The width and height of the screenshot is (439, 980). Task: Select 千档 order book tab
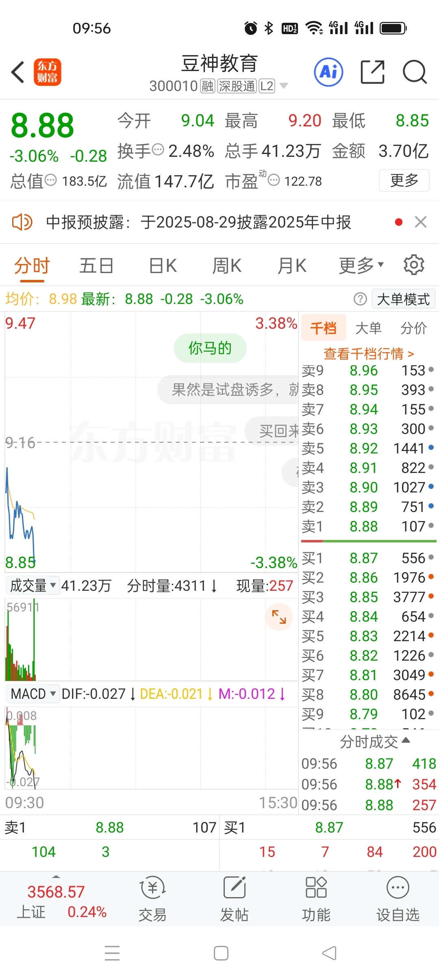[324, 327]
